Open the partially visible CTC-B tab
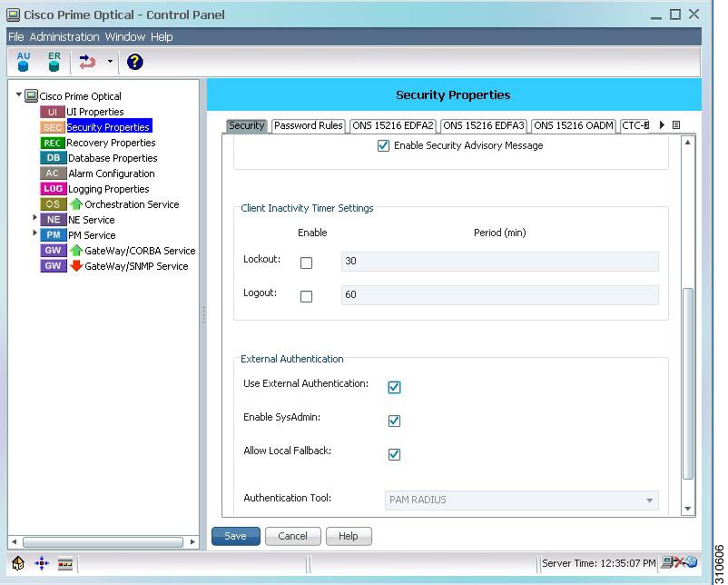728x585 pixels. (635, 125)
